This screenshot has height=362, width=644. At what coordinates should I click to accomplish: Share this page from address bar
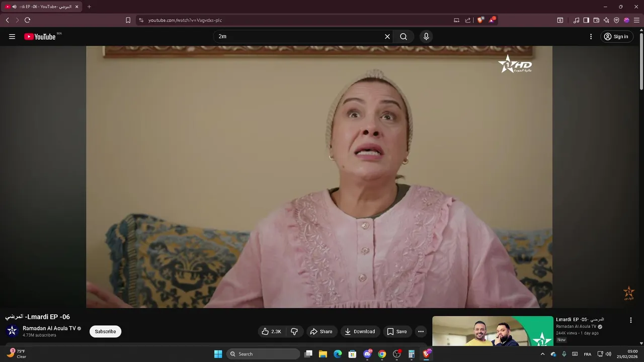pyautogui.click(x=468, y=20)
